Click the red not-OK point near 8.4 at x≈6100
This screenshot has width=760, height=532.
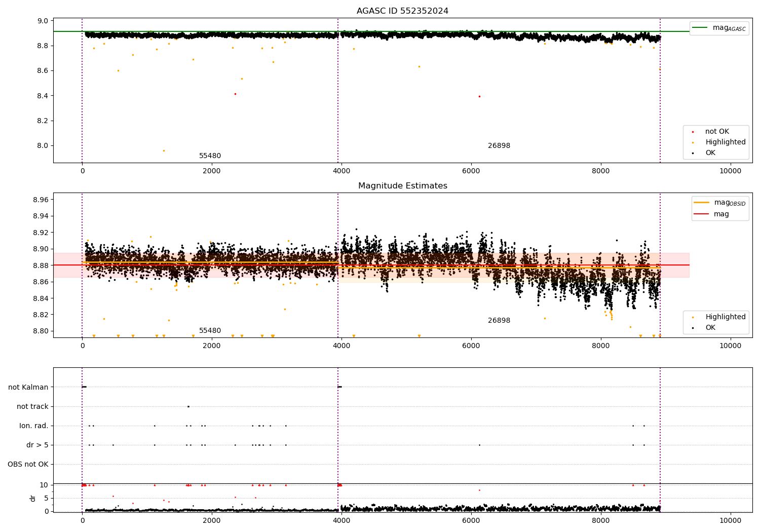point(479,96)
